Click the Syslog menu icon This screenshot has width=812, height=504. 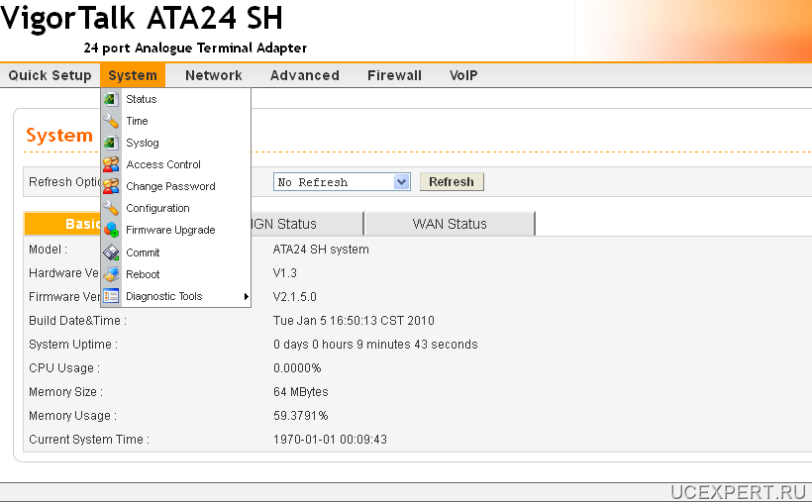(x=110, y=143)
